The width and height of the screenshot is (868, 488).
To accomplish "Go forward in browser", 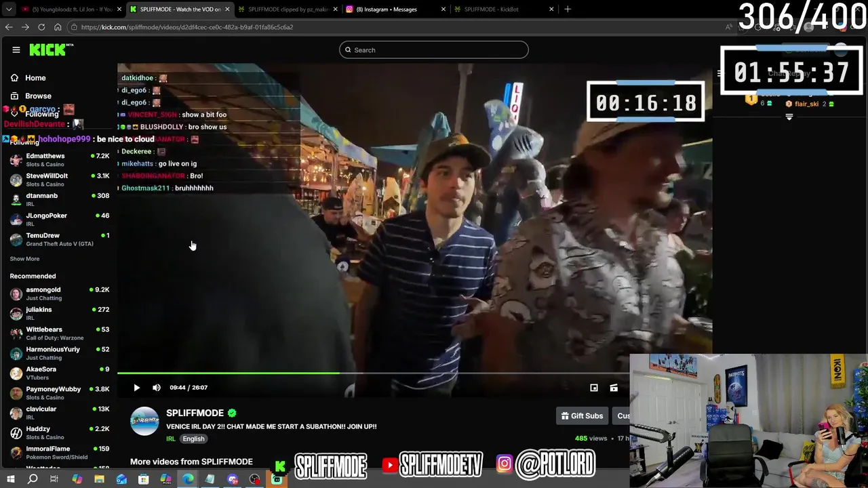I will 25,27.
